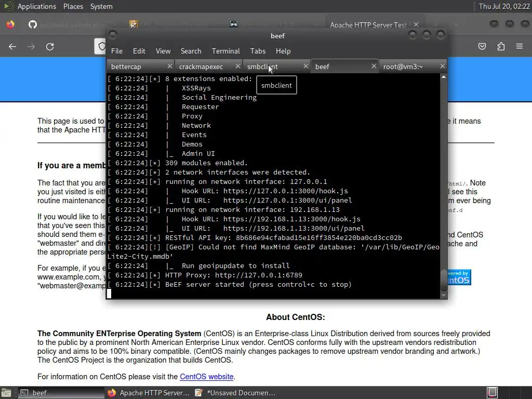Click the RESTful API key line
The image size is (532, 399).
coord(255,238)
